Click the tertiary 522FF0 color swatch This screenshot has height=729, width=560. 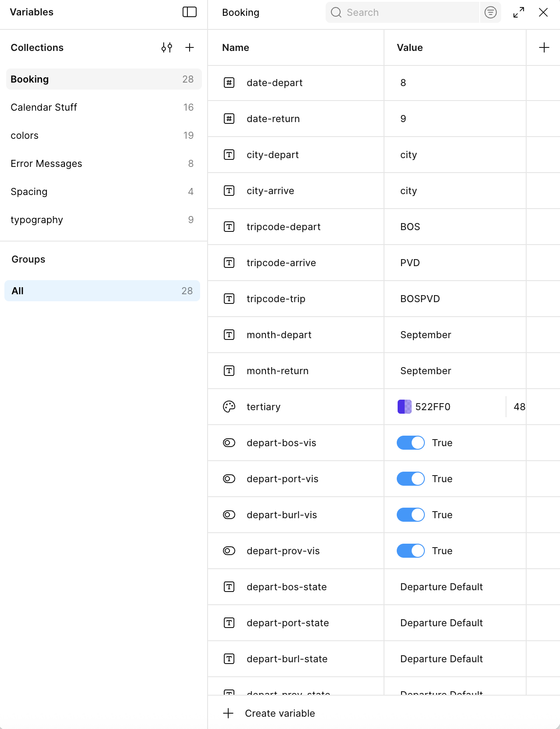coord(404,407)
